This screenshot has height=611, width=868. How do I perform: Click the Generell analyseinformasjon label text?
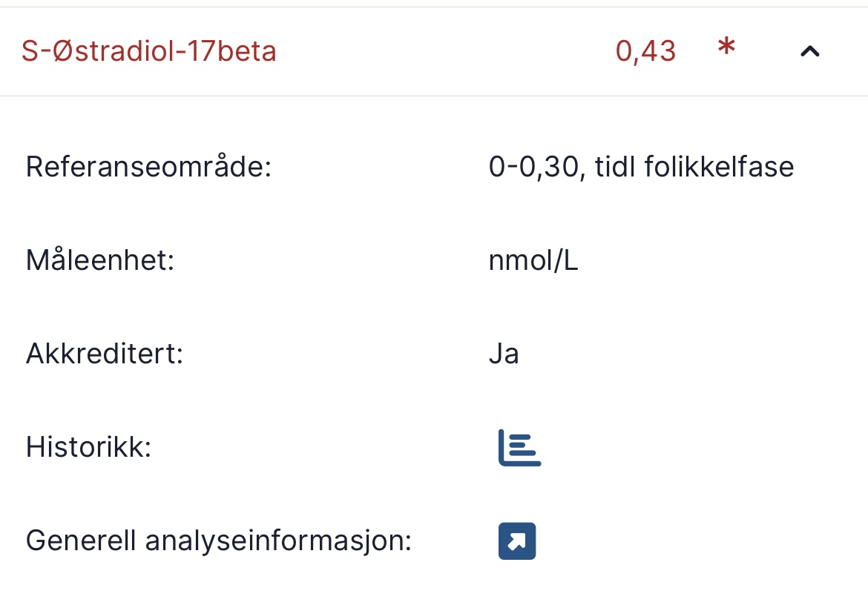click(218, 541)
